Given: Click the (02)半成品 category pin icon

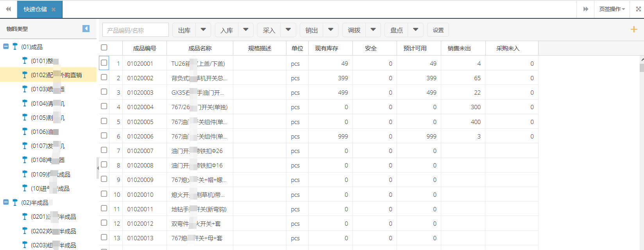Looking at the screenshot, I should coord(15,202).
